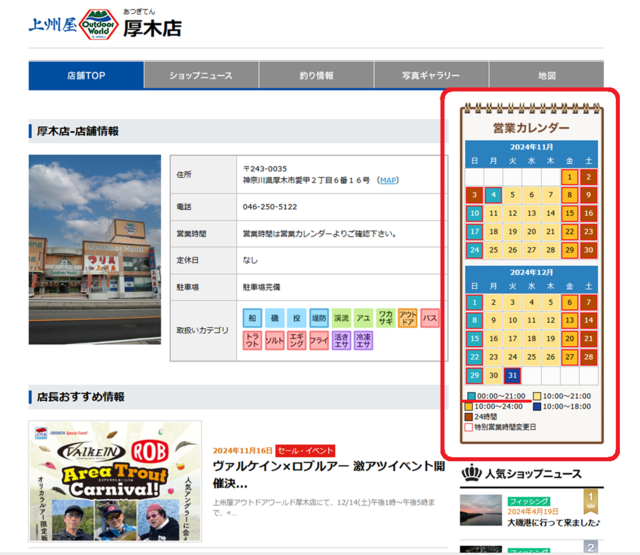Choose the 渓流 category badge
Image resolution: width=640 pixels, height=555 pixels.
tap(341, 318)
